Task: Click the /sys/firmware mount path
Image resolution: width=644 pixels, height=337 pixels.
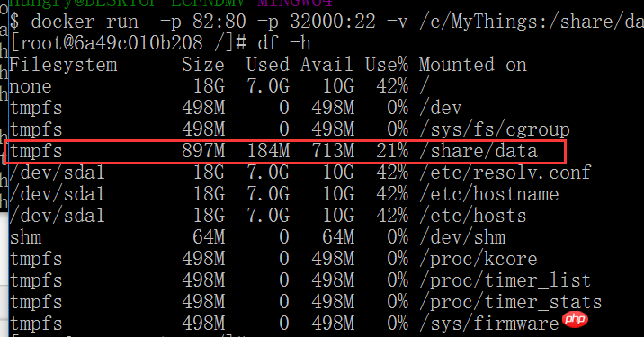Action: pyautogui.click(x=489, y=324)
